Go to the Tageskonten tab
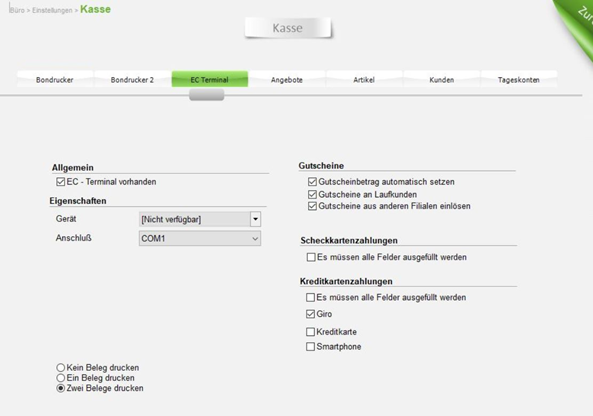Screen dimensions: 593x416 (x=518, y=79)
